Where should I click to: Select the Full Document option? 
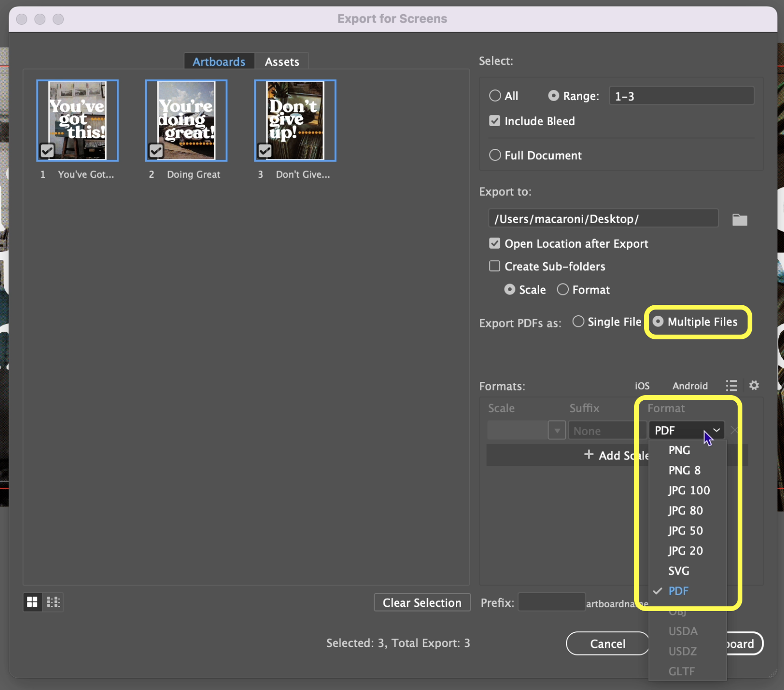[x=495, y=155]
